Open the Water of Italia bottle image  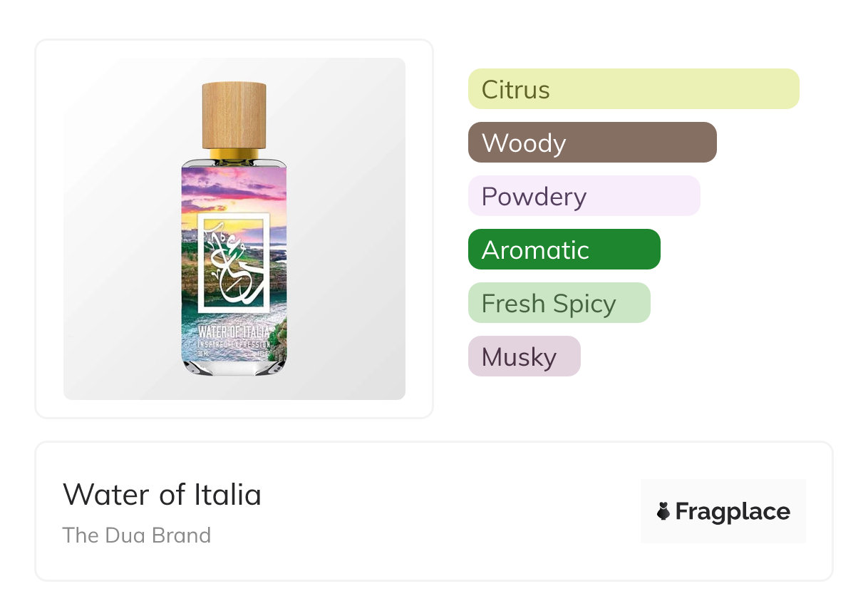click(x=234, y=228)
